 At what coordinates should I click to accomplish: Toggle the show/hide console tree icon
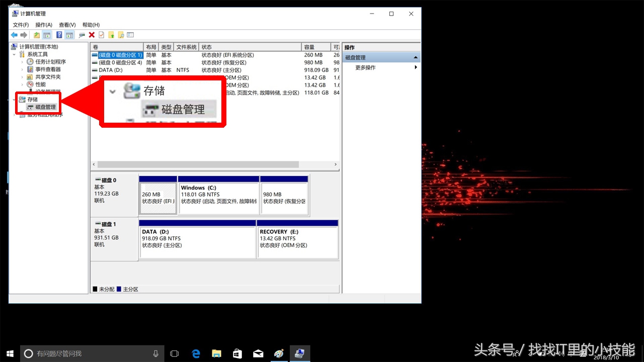[47, 35]
